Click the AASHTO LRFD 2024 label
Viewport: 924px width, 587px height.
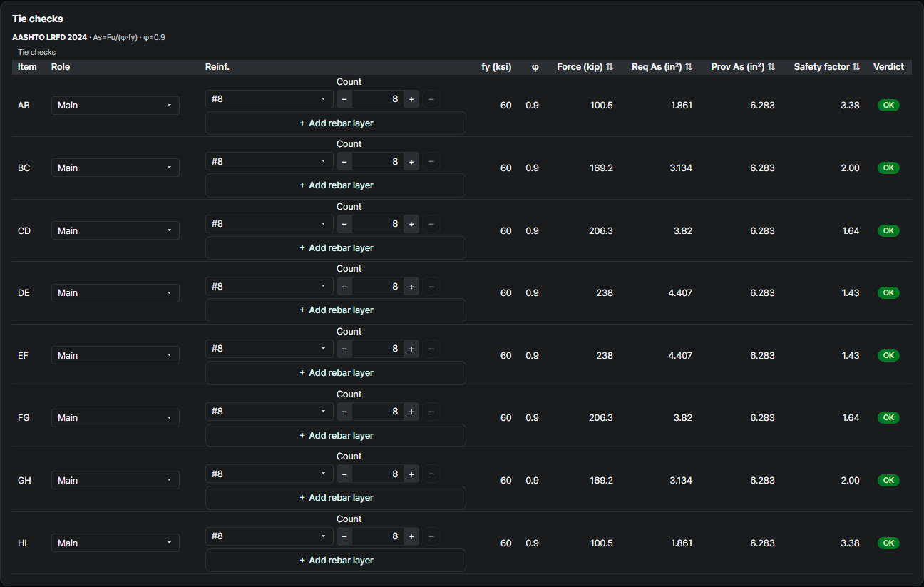pyautogui.click(x=49, y=37)
